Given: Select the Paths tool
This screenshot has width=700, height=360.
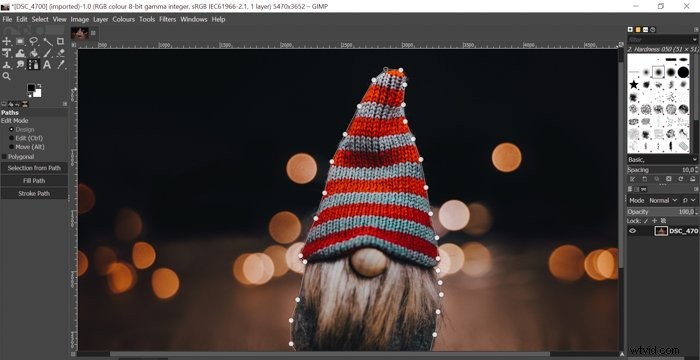Looking at the screenshot, I should 33,65.
